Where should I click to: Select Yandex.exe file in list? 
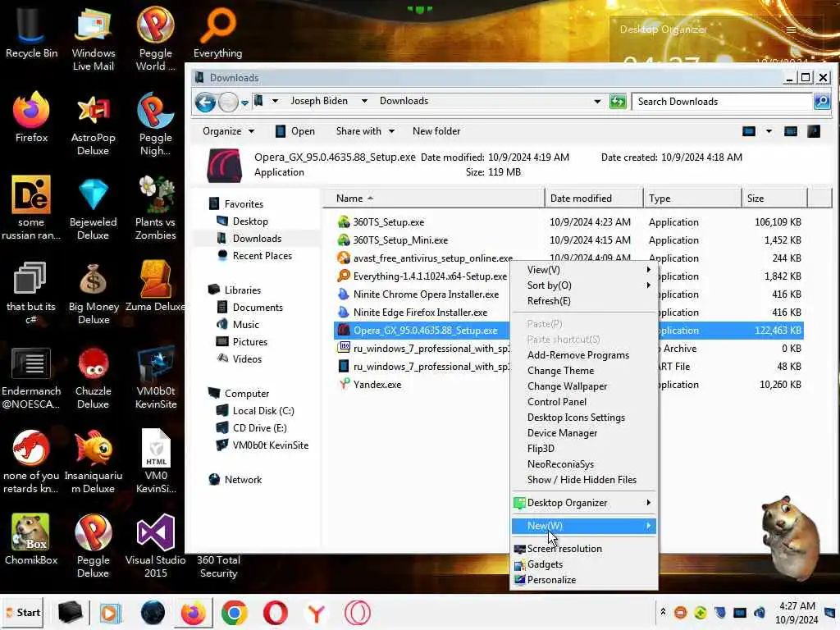point(377,384)
